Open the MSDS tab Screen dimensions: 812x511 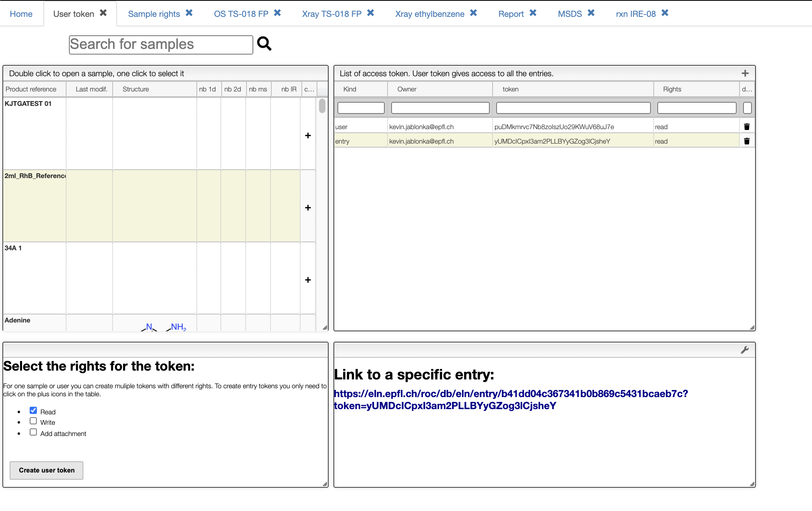(570, 14)
